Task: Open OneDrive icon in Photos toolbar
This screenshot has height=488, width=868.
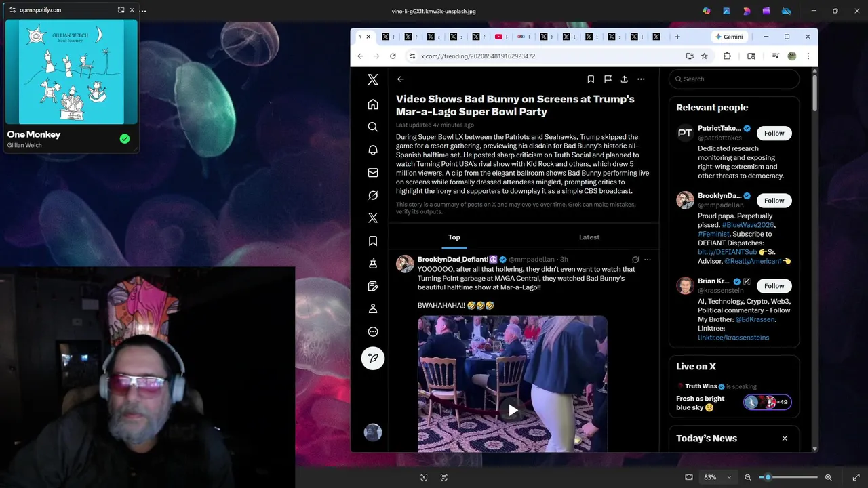Action: tap(787, 11)
